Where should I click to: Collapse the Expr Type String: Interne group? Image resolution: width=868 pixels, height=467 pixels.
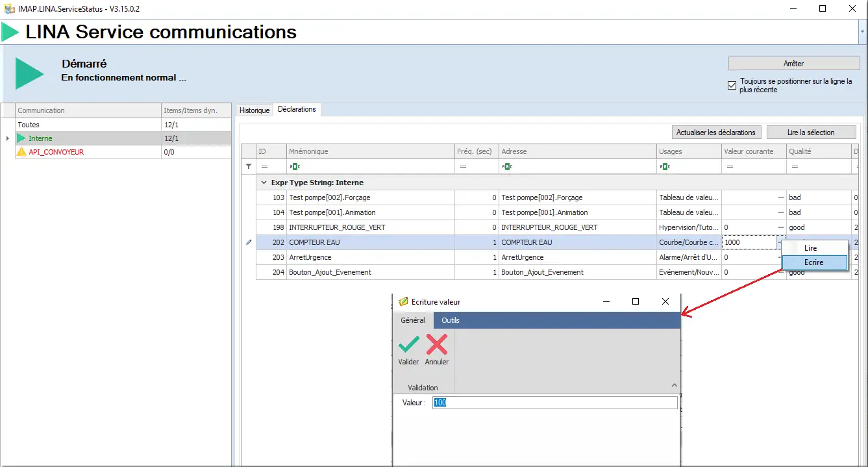pyautogui.click(x=264, y=183)
